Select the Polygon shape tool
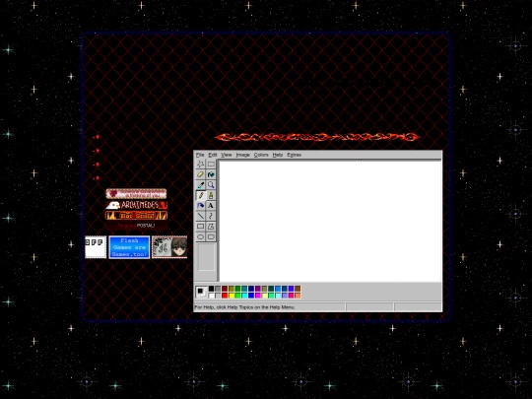 tap(211, 227)
